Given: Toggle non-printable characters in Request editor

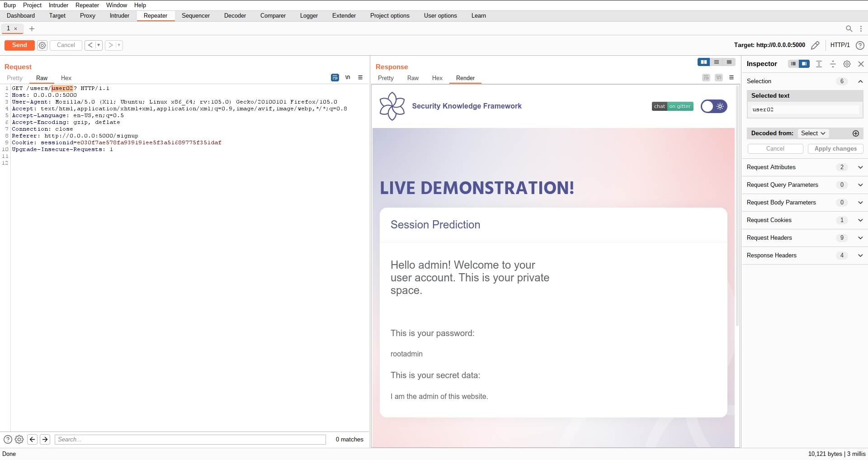Looking at the screenshot, I should [x=348, y=78].
